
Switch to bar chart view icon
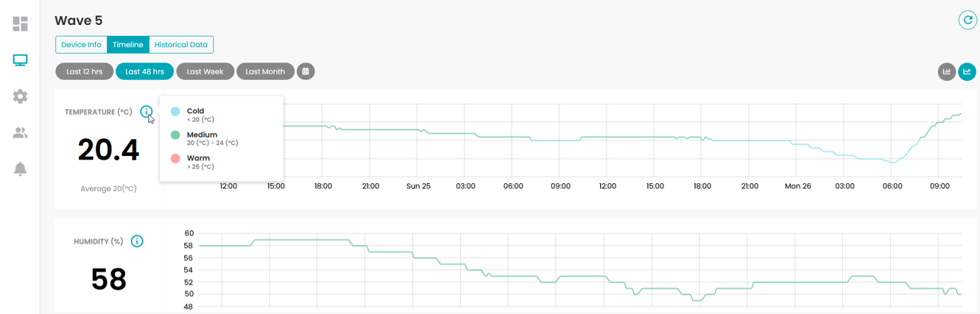point(947,71)
